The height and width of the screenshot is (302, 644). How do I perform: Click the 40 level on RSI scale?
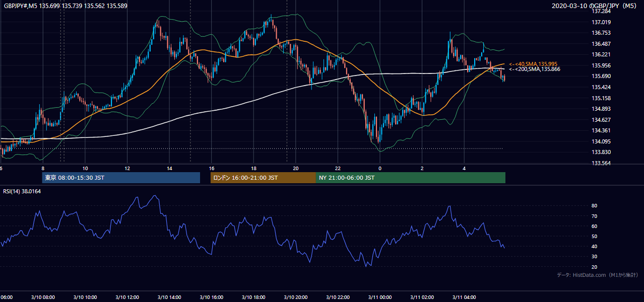[594, 246]
